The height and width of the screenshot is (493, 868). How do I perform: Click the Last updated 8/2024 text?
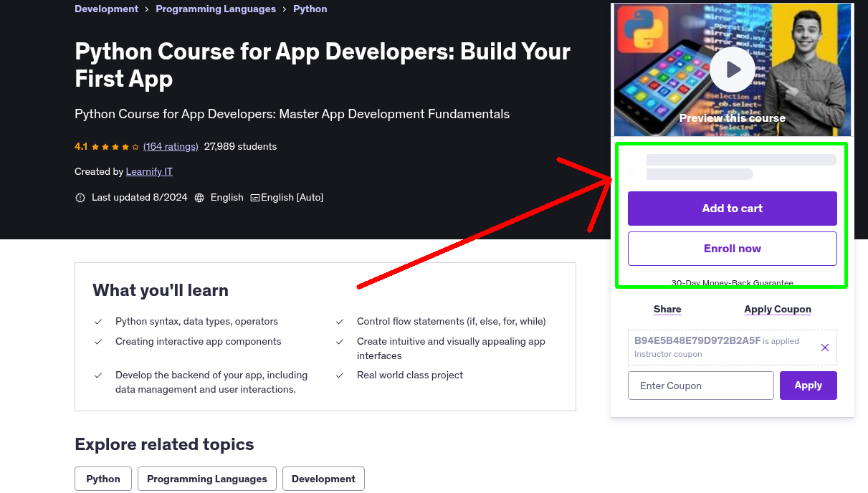pyautogui.click(x=140, y=198)
